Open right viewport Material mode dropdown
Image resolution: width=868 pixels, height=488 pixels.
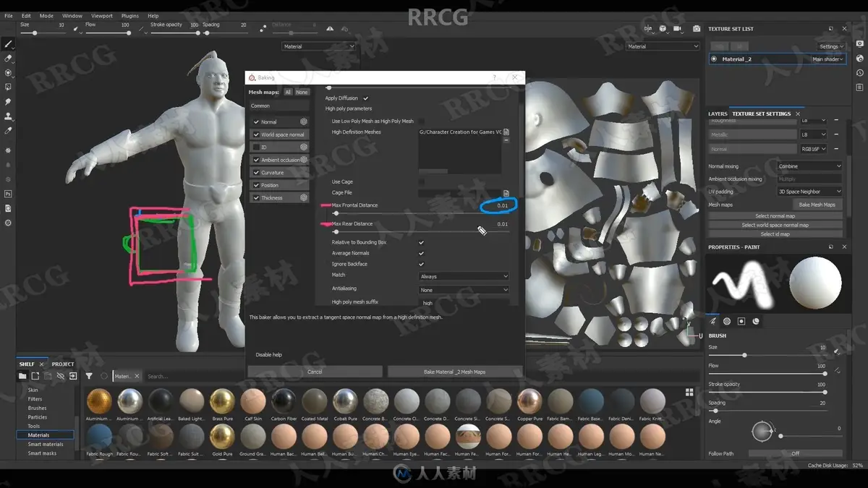[x=663, y=46]
